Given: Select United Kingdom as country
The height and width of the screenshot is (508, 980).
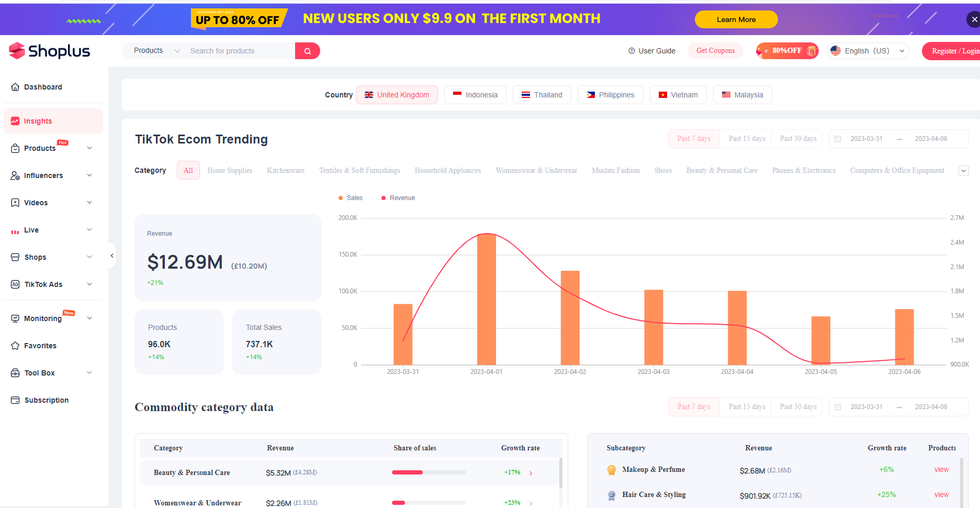Looking at the screenshot, I should 397,95.
